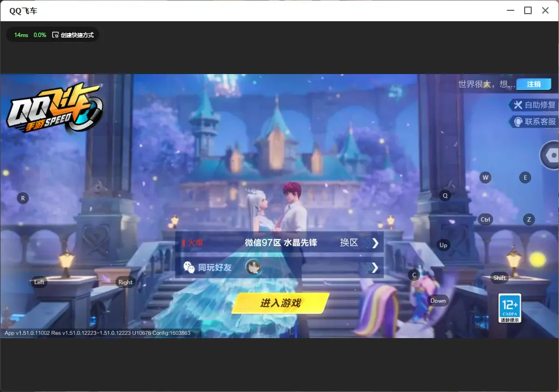Select server 微信97区 水晶先锋
559x392 pixels.
click(x=281, y=243)
